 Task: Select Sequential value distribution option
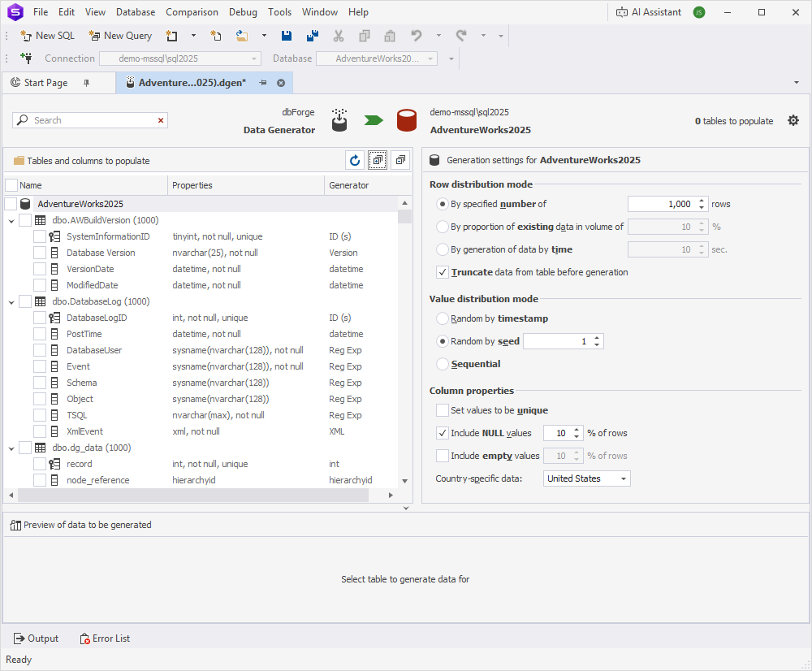[442, 364]
